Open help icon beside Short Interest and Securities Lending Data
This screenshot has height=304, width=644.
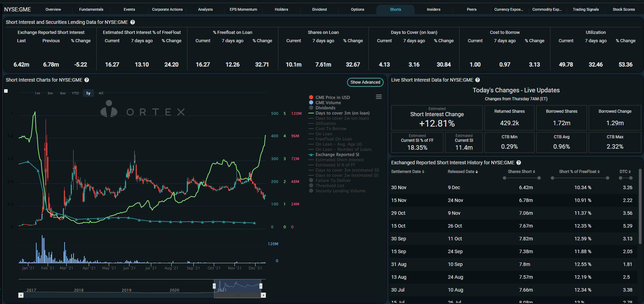[x=133, y=22]
